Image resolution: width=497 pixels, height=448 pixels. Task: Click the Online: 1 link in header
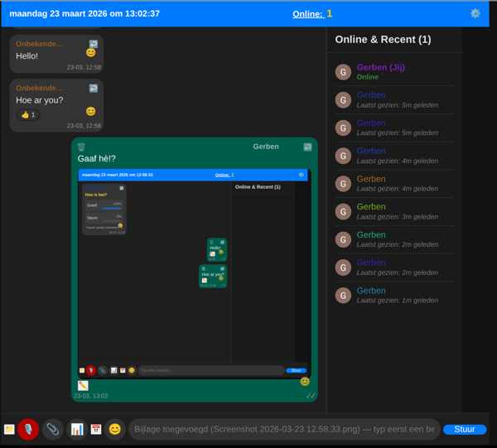click(x=312, y=13)
